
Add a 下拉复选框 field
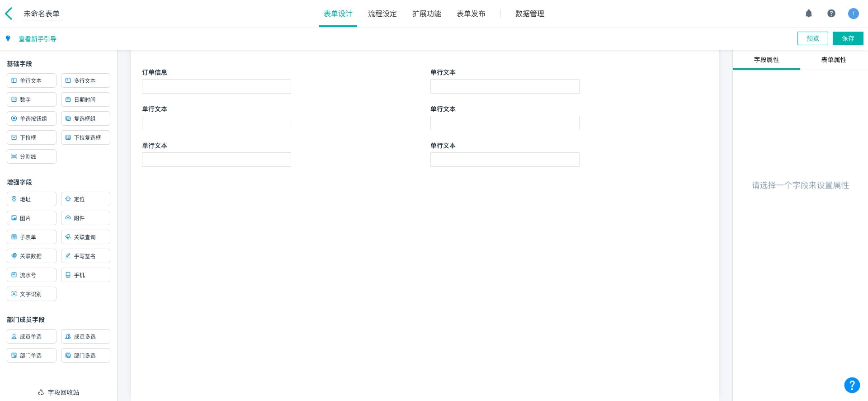85,137
